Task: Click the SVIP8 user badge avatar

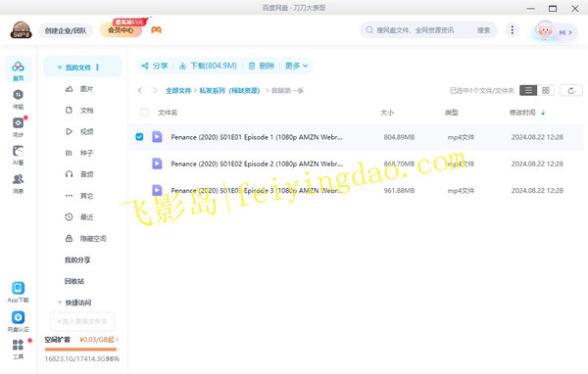Action: pos(21,30)
